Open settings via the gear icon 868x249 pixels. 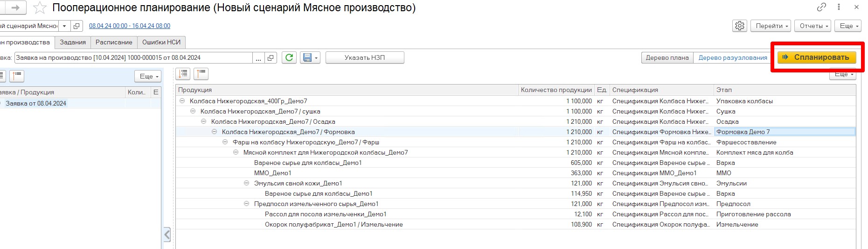pos(739,26)
